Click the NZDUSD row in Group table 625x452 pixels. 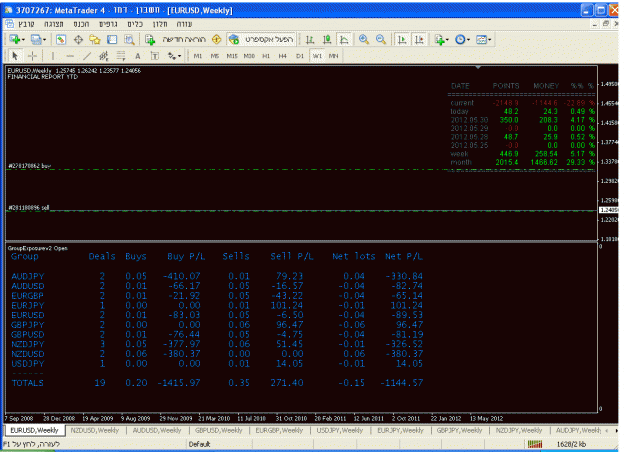(217, 354)
